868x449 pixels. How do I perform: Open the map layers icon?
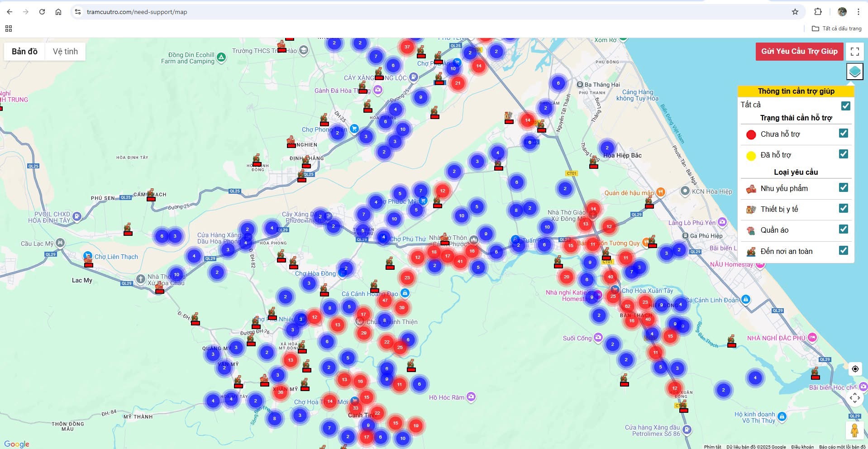click(x=854, y=72)
